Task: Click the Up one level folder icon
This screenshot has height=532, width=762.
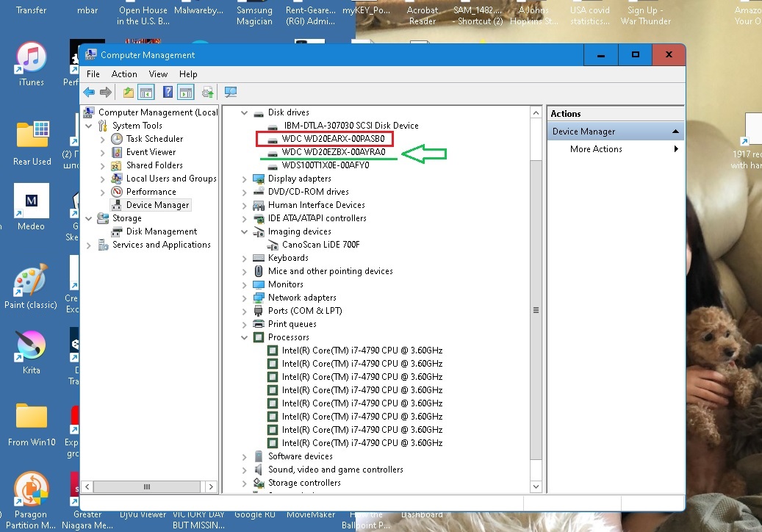Action: click(x=129, y=92)
